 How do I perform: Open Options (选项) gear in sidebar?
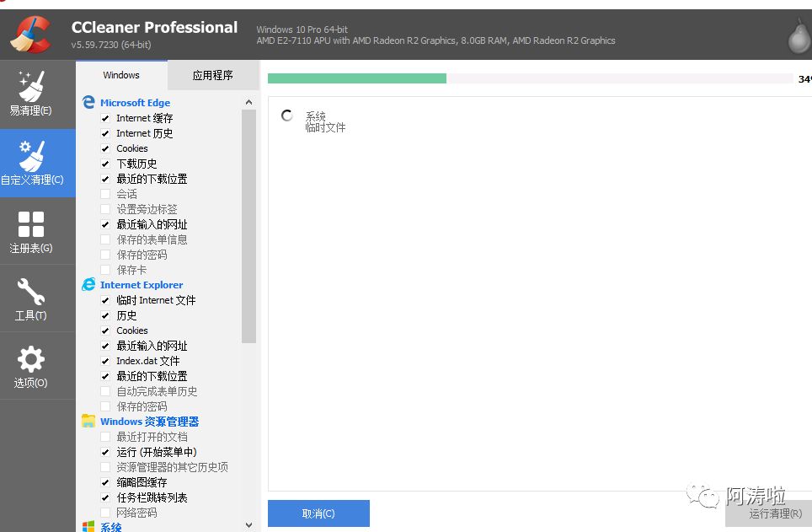30,367
